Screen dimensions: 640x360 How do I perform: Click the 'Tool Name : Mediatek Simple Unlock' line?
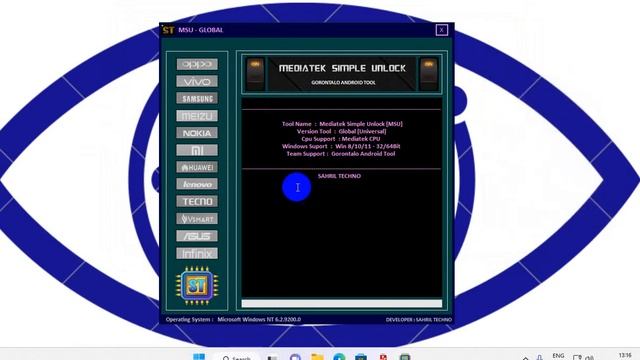342,124
